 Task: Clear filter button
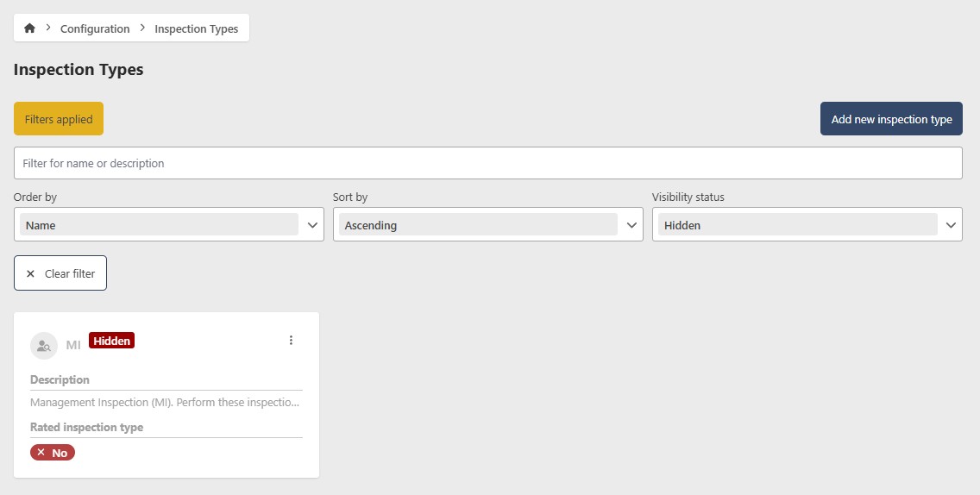[60, 273]
